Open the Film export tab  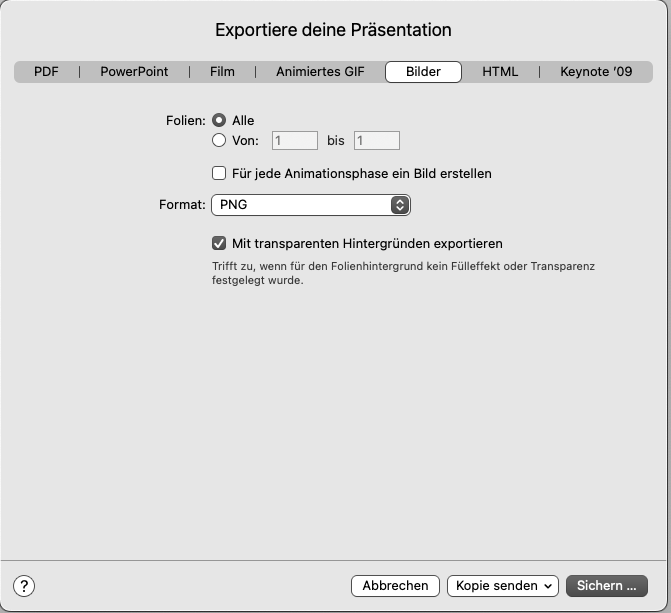point(222,72)
